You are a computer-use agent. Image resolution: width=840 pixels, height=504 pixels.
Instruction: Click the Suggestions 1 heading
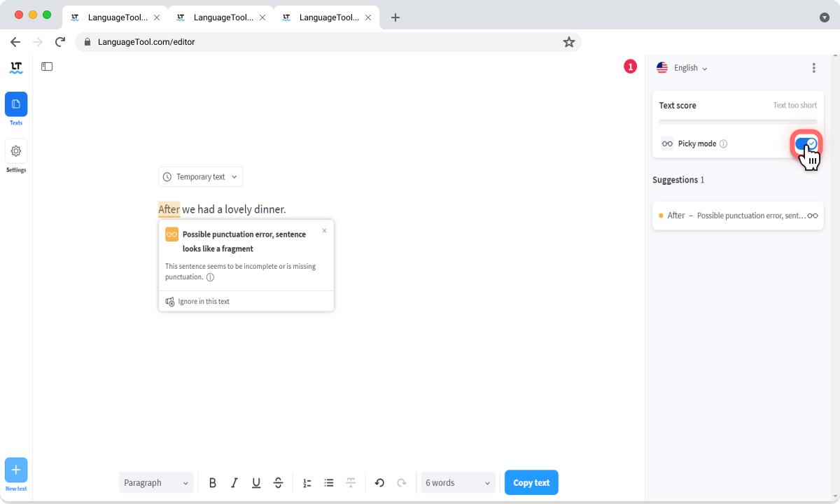coord(678,180)
